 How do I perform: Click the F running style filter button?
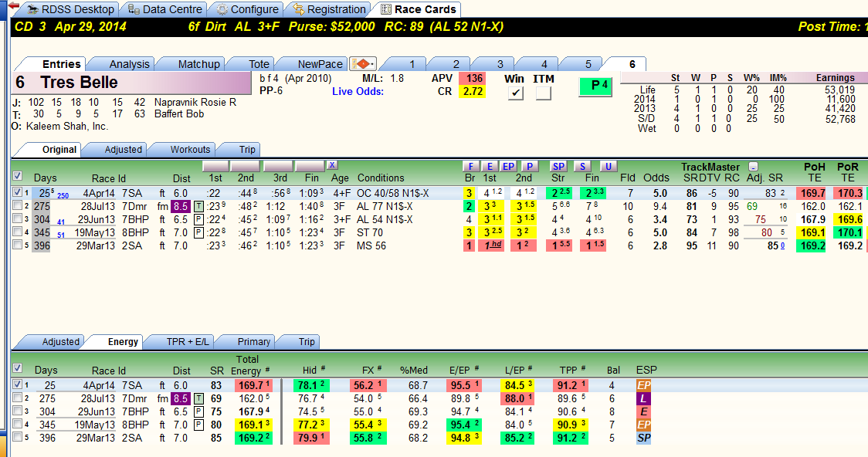click(x=470, y=166)
